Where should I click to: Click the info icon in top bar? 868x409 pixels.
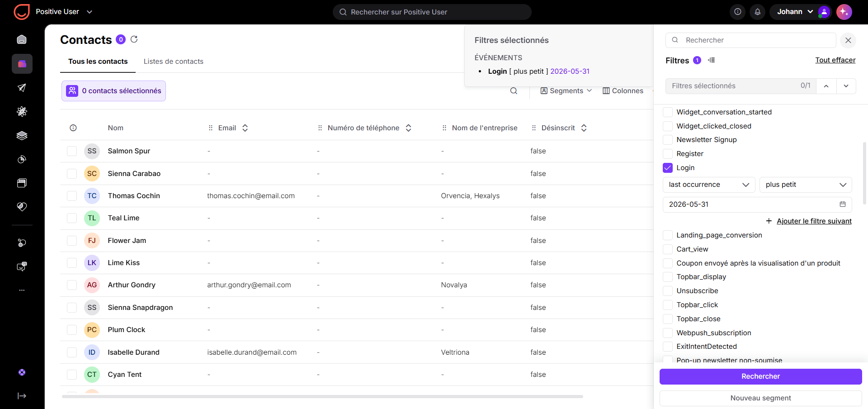737,12
